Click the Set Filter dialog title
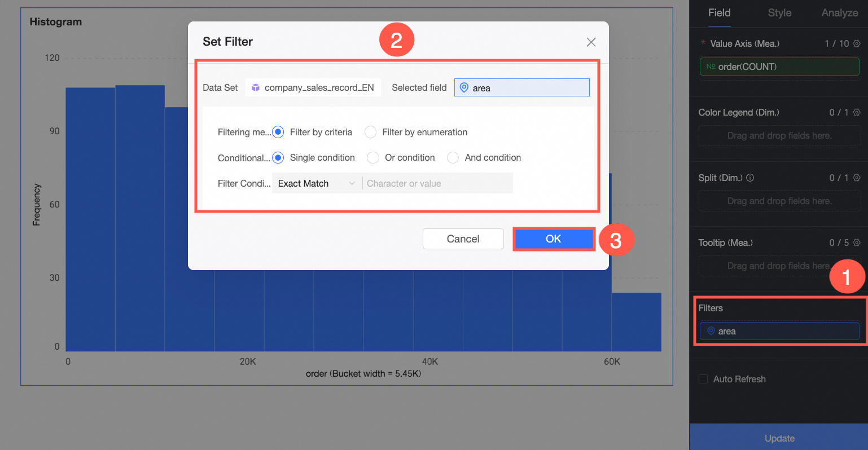Image resolution: width=868 pixels, height=450 pixels. point(227,42)
